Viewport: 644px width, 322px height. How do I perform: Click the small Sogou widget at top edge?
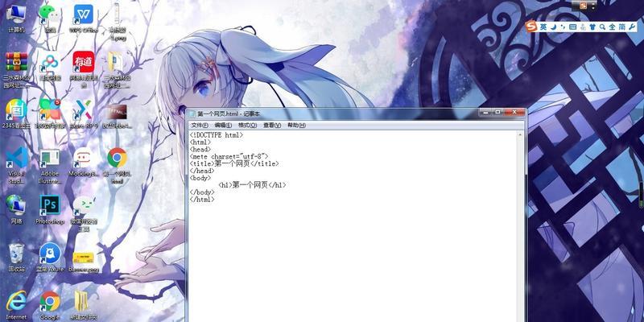pos(584,6)
